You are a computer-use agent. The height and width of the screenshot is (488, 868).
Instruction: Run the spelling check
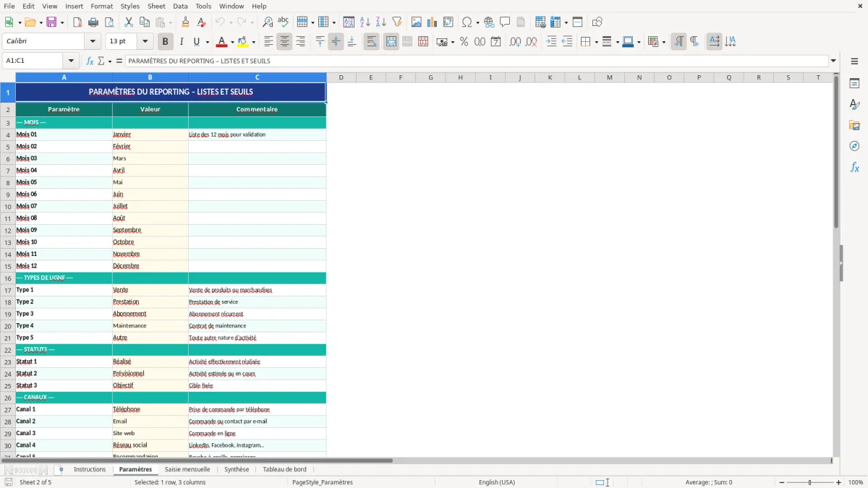click(x=284, y=22)
